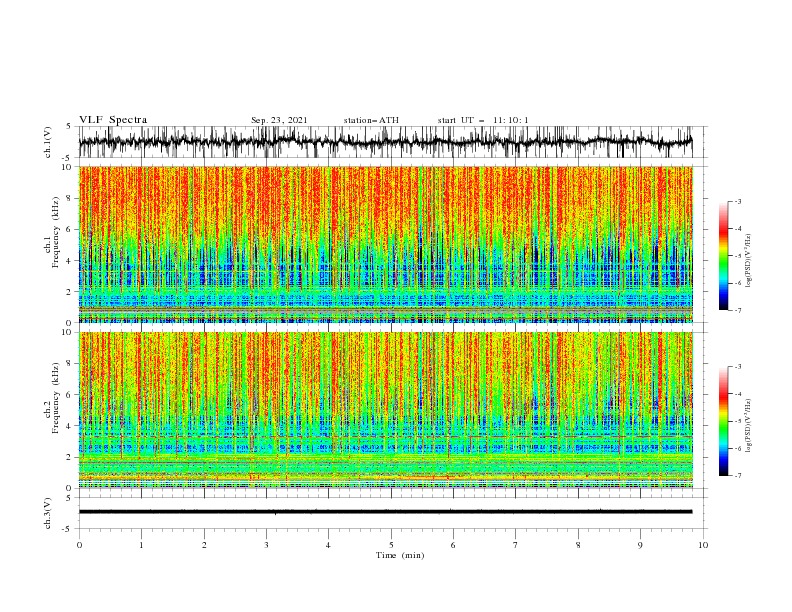
Task: Click the lower 'log(PSD)(V²/Hz)' colorbar label
Action: point(748,425)
